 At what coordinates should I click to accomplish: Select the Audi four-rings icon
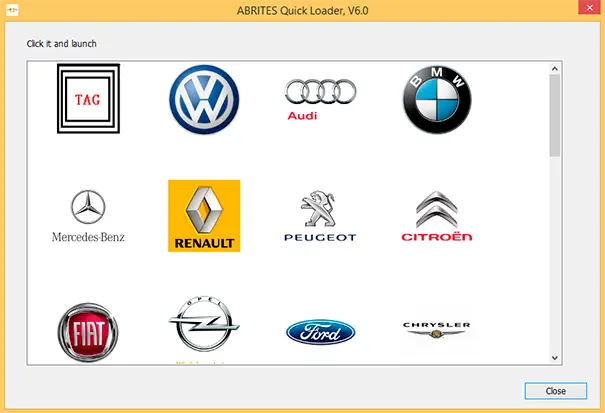(320, 99)
